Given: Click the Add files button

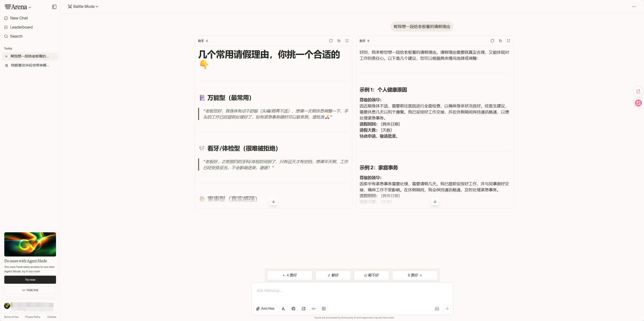Looking at the screenshot, I should pyautogui.click(x=265, y=309).
